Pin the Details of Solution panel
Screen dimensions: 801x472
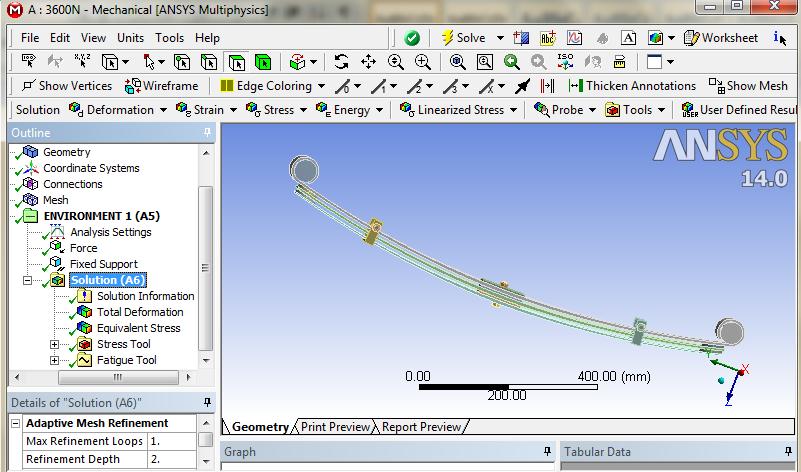(207, 403)
